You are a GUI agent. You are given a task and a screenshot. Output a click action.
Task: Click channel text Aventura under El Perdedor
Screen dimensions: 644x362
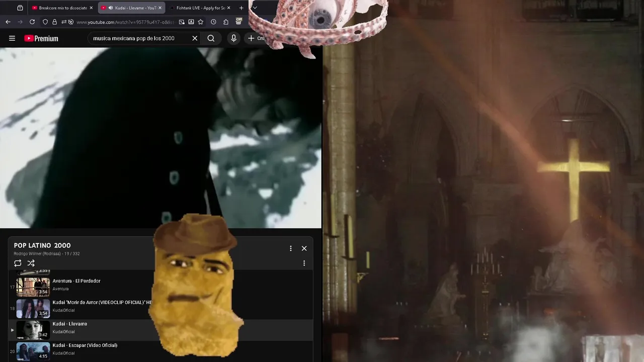tap(60, 289)
